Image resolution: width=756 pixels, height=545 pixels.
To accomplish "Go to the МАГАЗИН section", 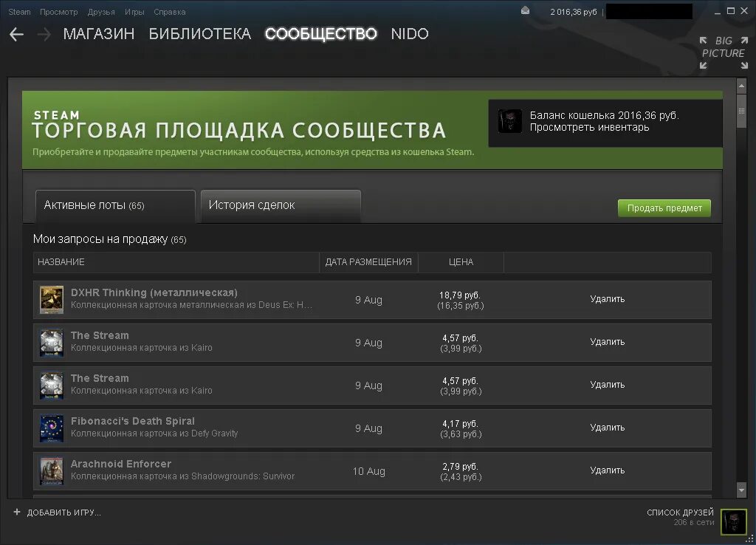I will [99, 34].
